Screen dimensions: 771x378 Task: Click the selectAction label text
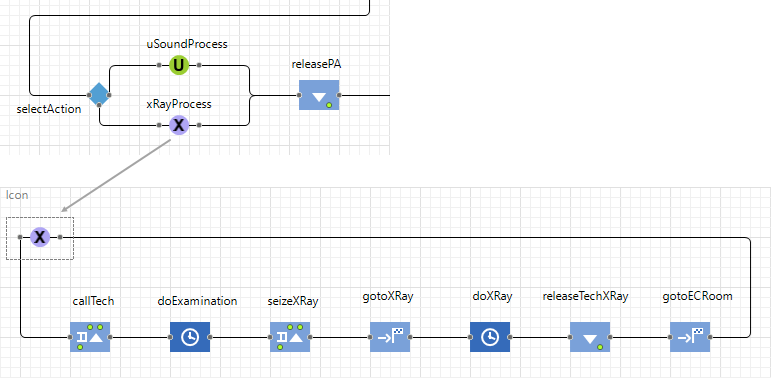[x=49, y=109]
